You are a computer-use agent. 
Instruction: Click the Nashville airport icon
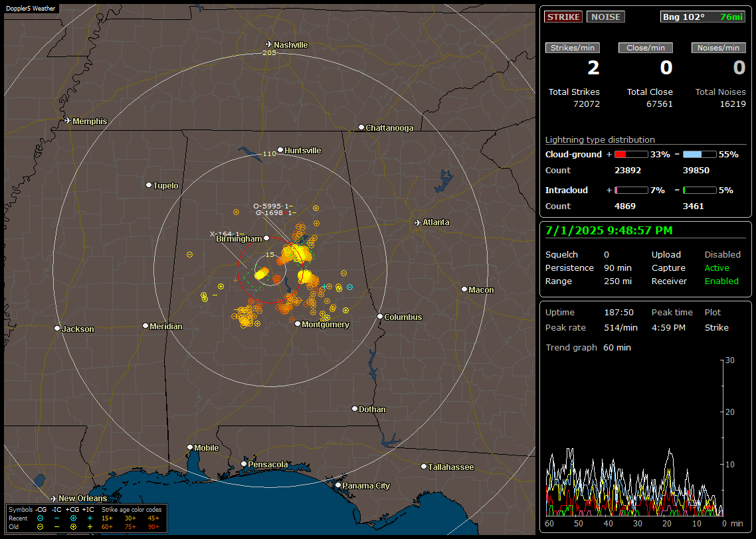[x=269, y=44]
